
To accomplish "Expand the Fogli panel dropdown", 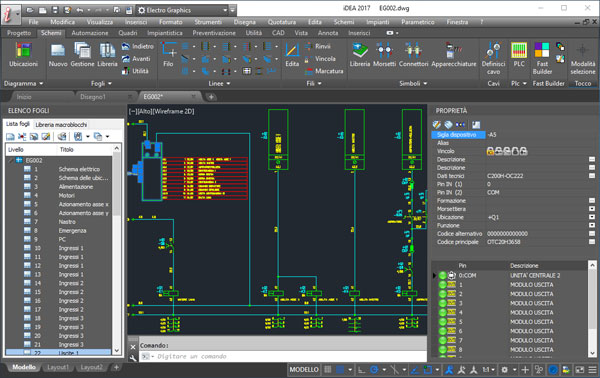I will (x=101, y=83).
